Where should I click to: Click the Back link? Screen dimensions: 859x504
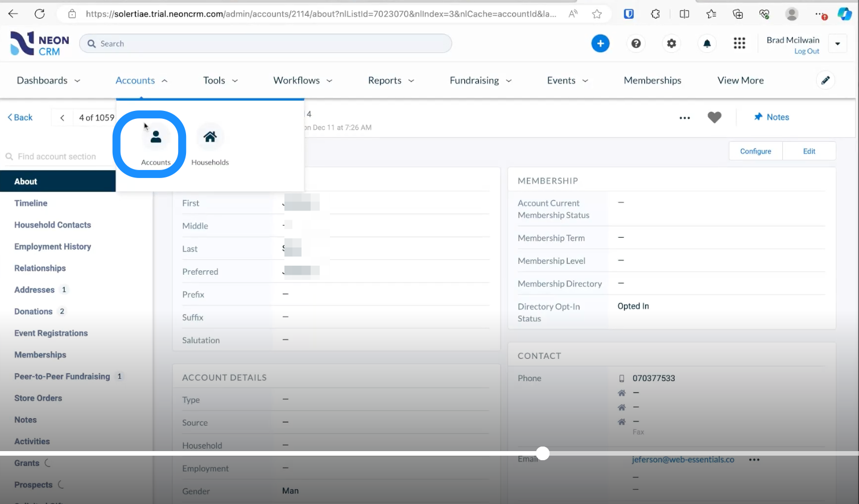[20, 117]
